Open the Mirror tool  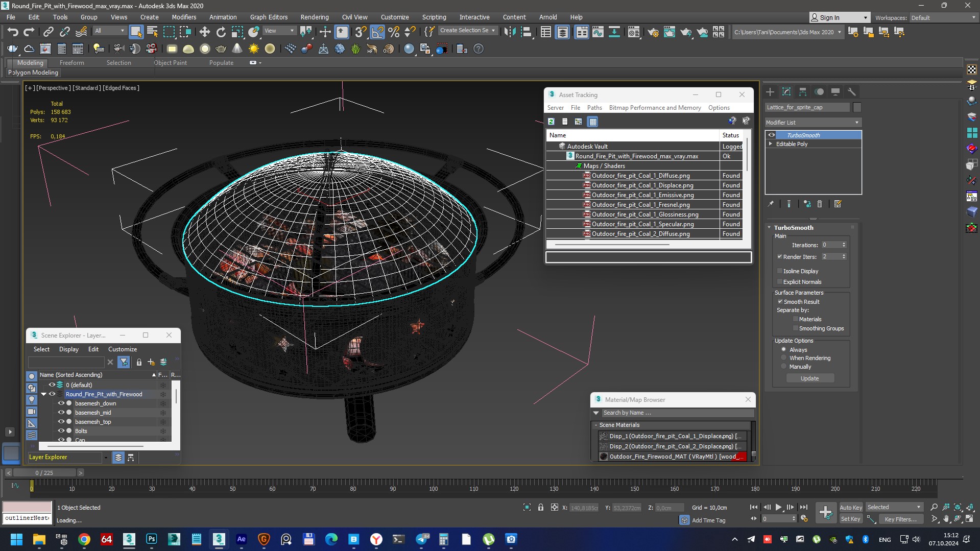509,32
